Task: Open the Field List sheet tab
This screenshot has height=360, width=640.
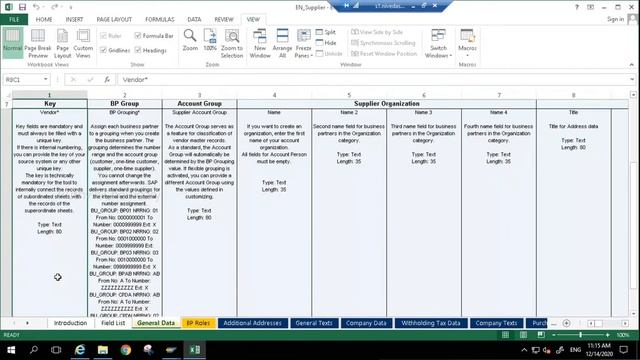Action: pyautogui.click(x=113, y=323)
